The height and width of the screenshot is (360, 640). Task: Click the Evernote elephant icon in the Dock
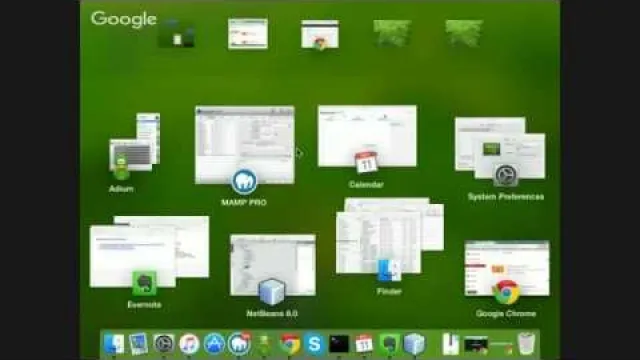tap(389, 344)
